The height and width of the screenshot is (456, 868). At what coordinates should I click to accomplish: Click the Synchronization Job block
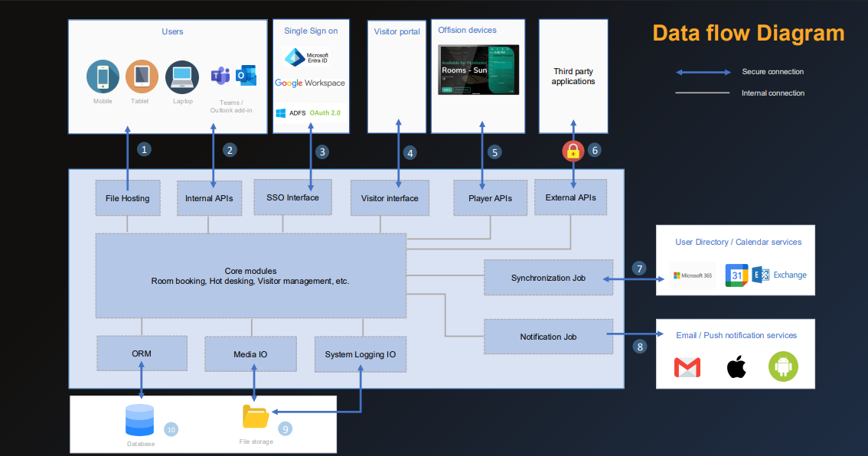point(548,278)
